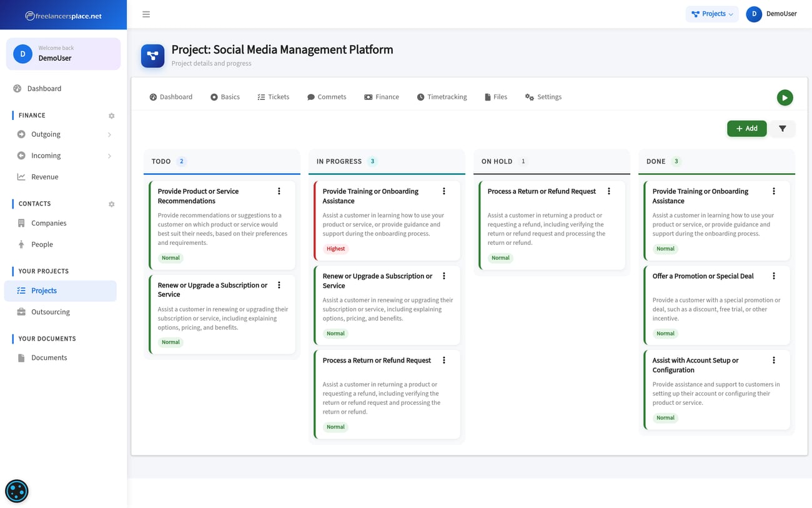Open Done ticket Offer a Promotion or Special Deal

click(703, 276)
